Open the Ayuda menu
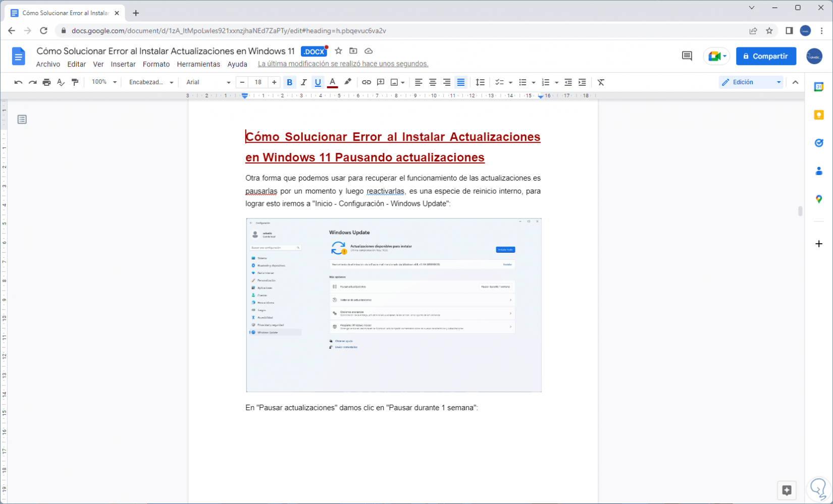Image resolution: width=833 pixels, height=504 pixels. tap(237, 64)
